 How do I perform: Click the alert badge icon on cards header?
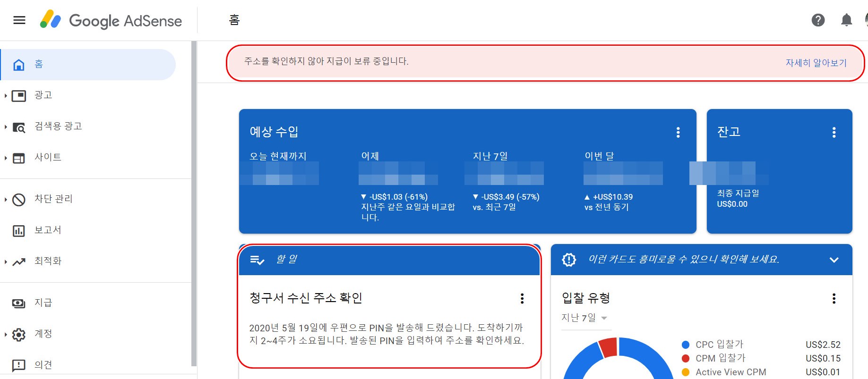[569, 260]
